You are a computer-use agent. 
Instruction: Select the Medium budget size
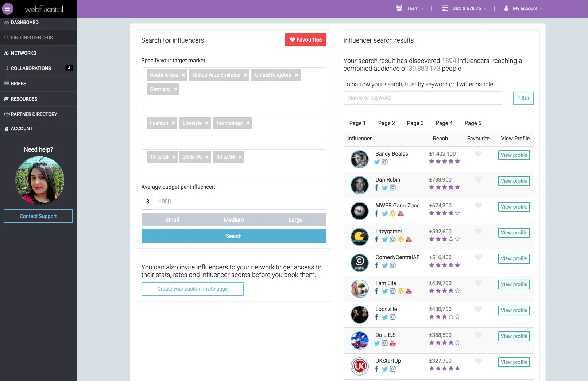(234, 220)
